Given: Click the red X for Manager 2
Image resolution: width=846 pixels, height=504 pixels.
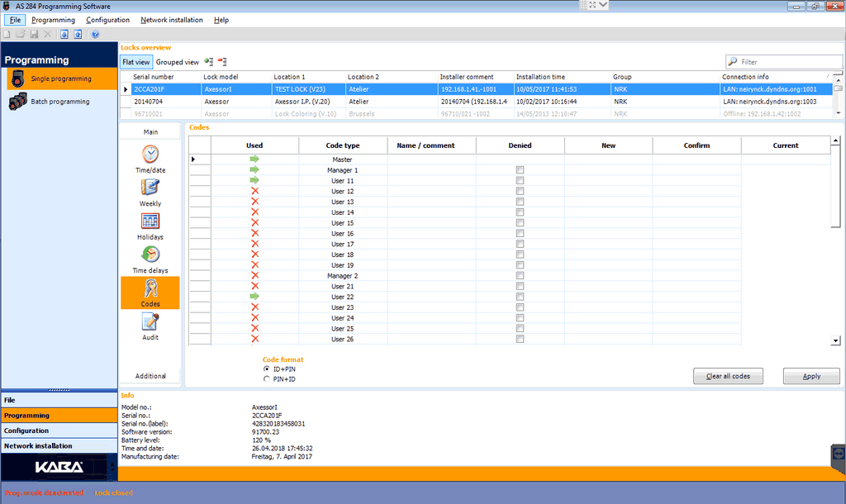Looking at the screenshot, I should [x=255, y=276].
